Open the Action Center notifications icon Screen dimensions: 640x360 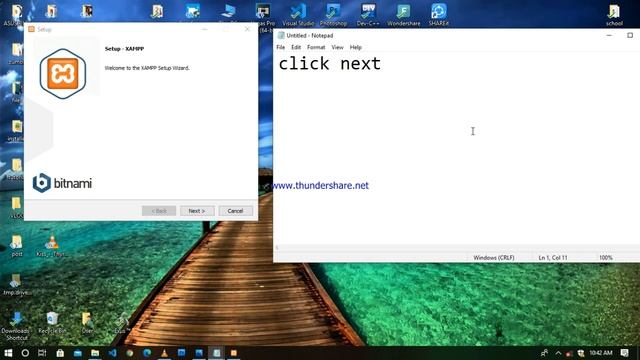[x=624, y=353]
